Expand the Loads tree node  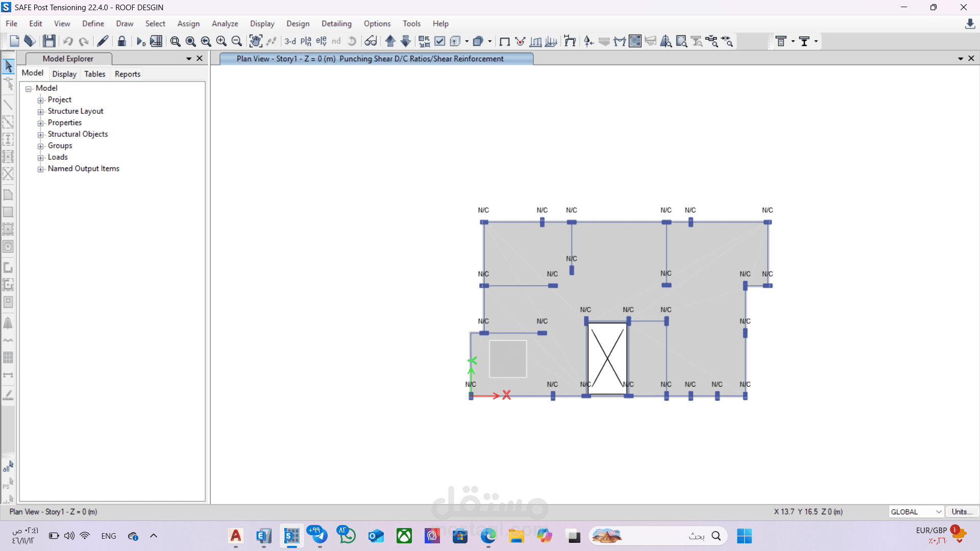point(40,158)
